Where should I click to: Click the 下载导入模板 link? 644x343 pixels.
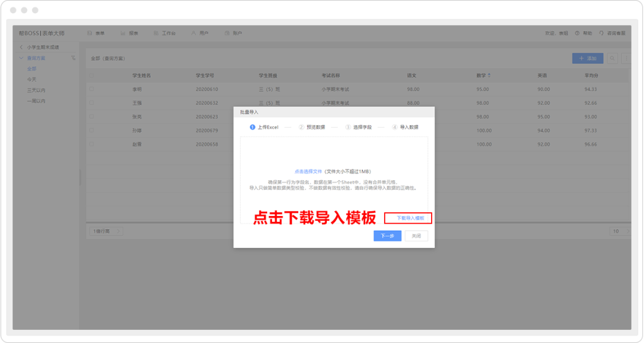pos(410,218)
